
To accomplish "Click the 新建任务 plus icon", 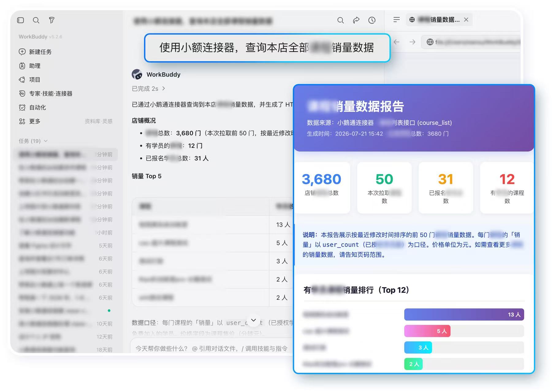I will click(22, 52).
